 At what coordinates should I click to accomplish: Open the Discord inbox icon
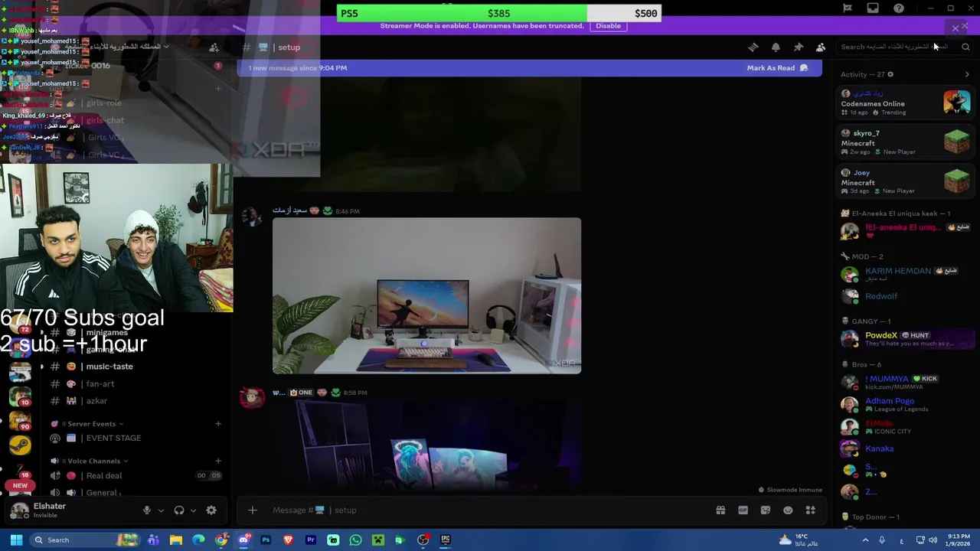pyautogui.click(x=873, y=8)
